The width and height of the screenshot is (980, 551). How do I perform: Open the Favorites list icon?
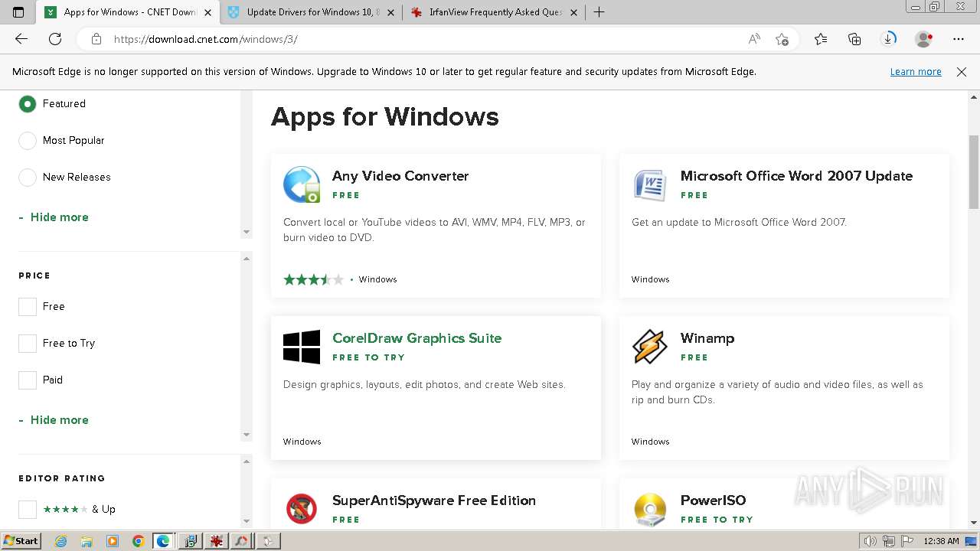(x=821, y=39)
